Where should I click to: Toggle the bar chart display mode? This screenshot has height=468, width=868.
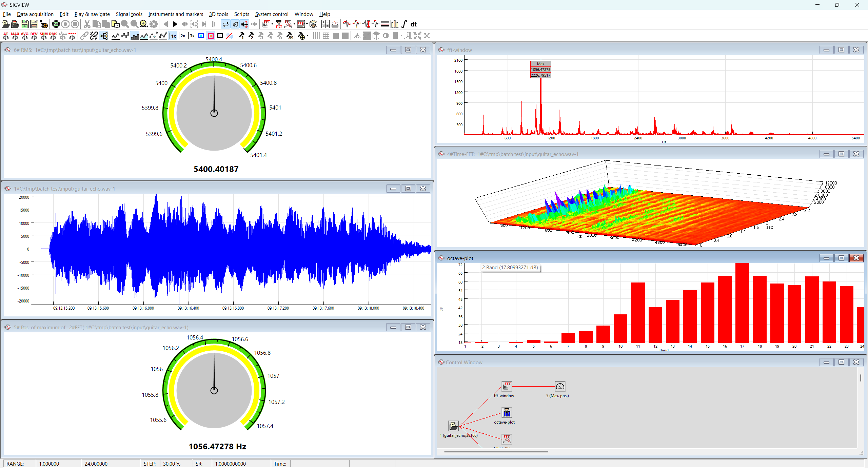[135, 36]
